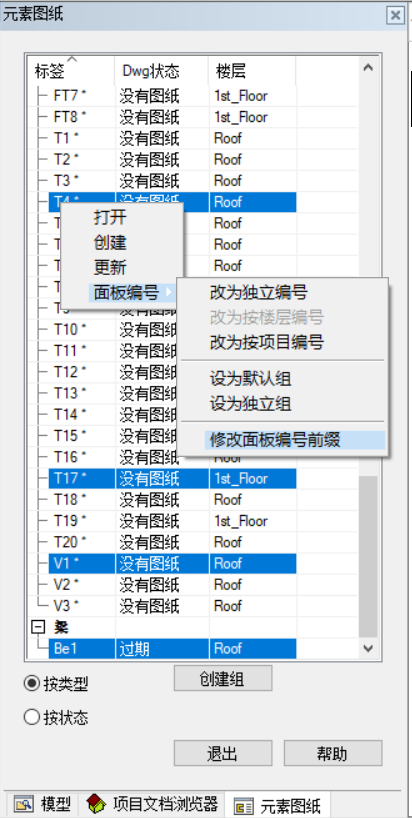The width and height of the screenshot is (412, 818).
Task: Click the vertical scrollbar thumb
Action: pos(368,556)
